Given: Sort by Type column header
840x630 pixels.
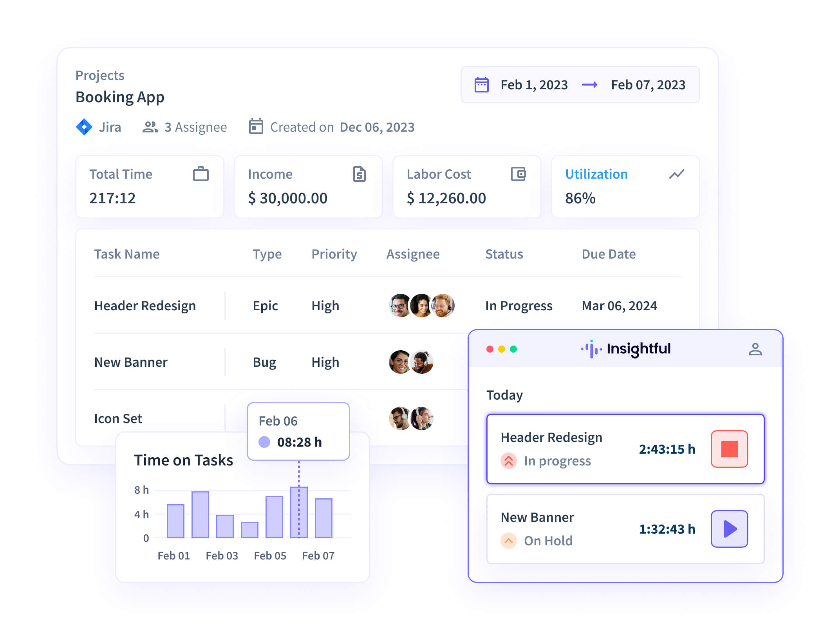Looking at the screenshot, I should click(267, 254).
